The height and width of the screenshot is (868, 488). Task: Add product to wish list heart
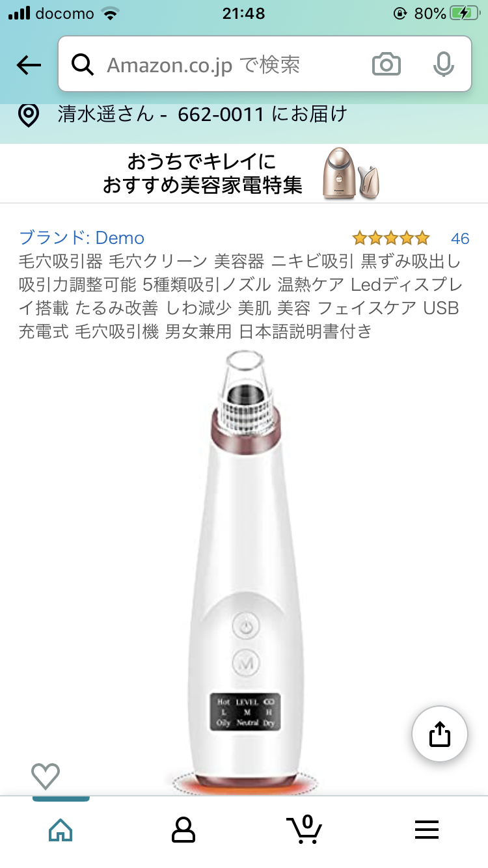coord(46,776)
